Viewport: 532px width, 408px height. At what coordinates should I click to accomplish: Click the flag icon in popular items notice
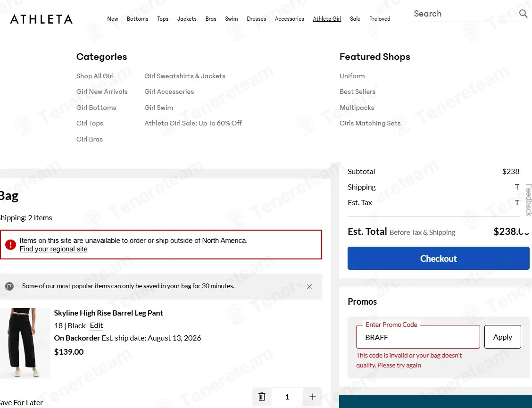(9, 286)
